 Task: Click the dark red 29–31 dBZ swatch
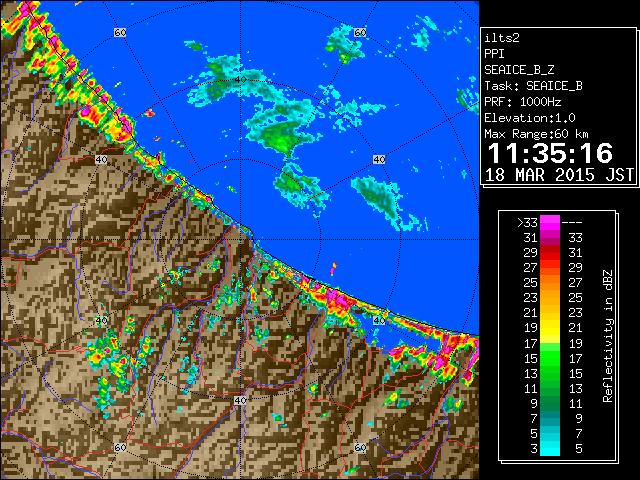coord(550,253)
